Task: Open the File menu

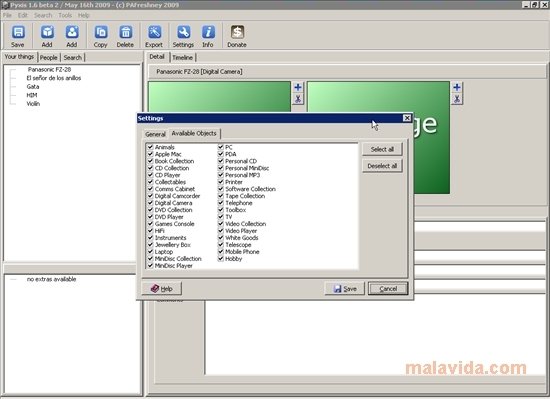Action: [7, 15]
